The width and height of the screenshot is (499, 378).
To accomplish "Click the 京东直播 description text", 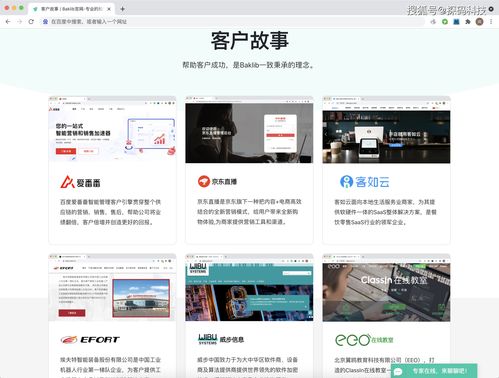I will tap(249, 212).
